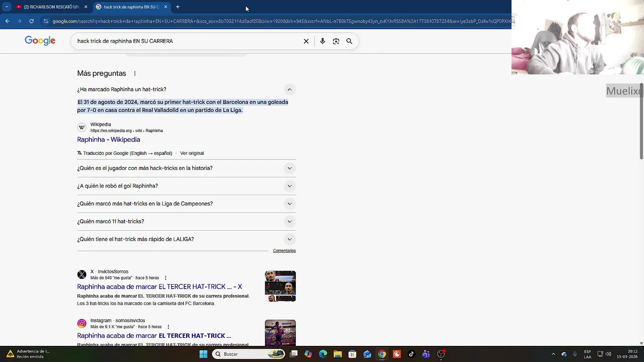
Task: Show hidden system tray icons
Action: (553, 354)
